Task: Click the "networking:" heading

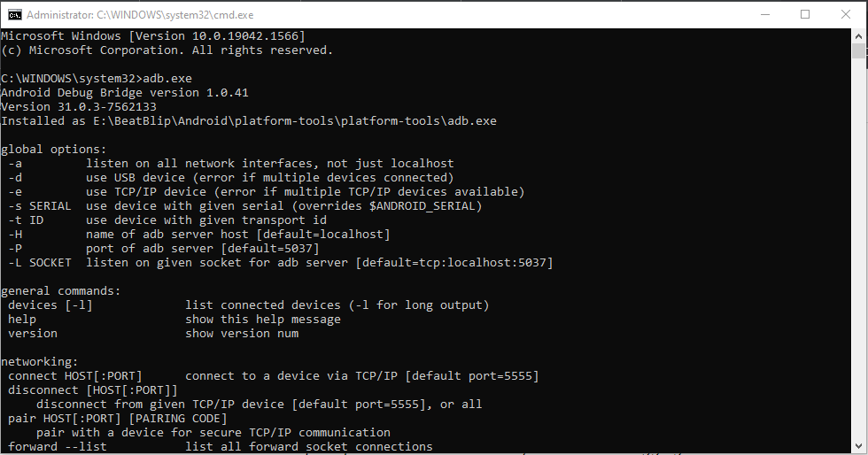Action: click(39, 362)
